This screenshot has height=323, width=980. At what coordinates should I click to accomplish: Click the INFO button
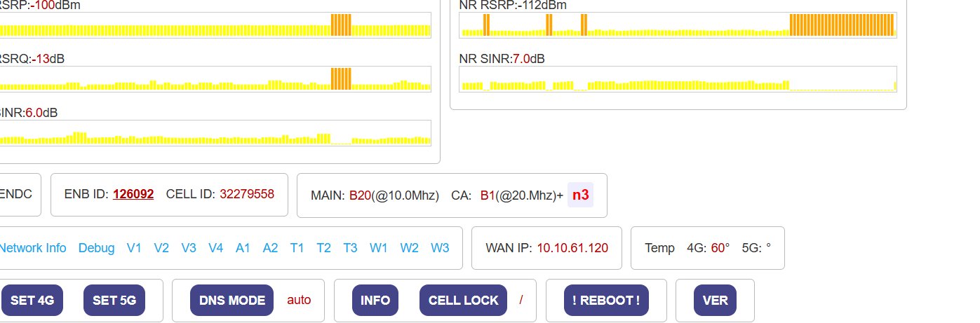375,301
